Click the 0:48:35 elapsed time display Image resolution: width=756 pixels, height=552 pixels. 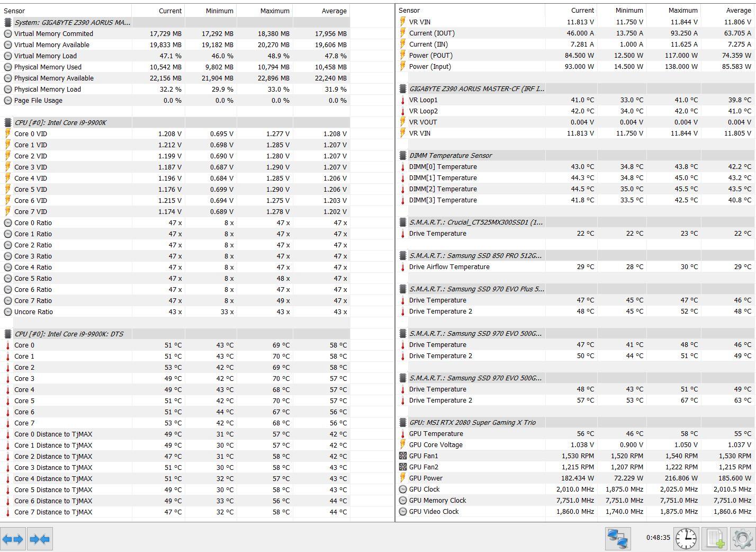(x=658, y=537)
